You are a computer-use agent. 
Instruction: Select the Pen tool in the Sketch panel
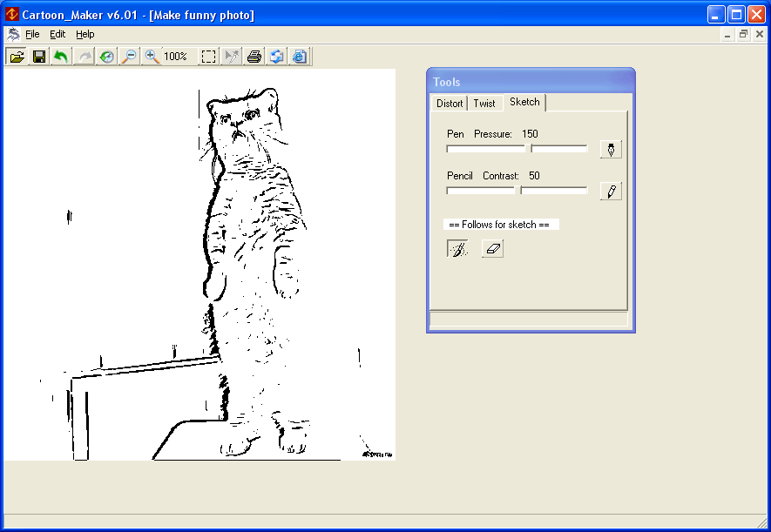(610, 148)
